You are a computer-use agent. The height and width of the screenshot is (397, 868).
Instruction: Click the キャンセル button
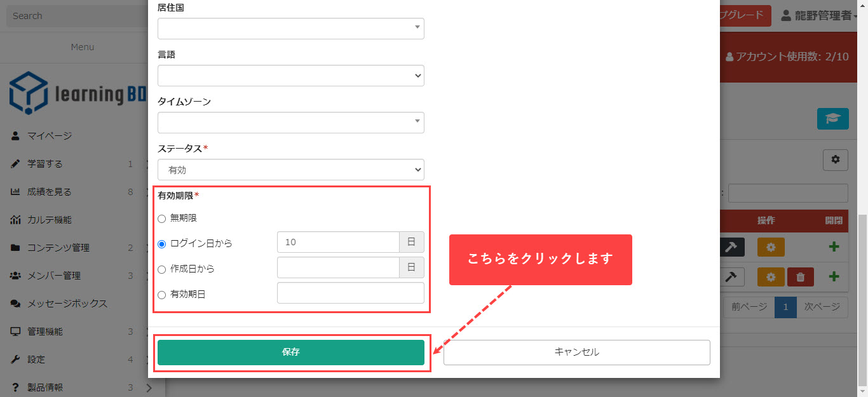(x=576, y=353)
